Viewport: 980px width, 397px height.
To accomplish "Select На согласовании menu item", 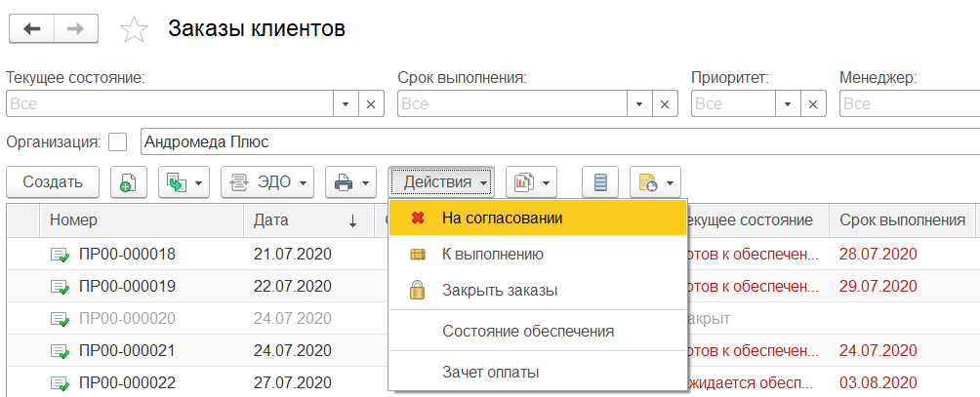I will [x=502, y=218].
